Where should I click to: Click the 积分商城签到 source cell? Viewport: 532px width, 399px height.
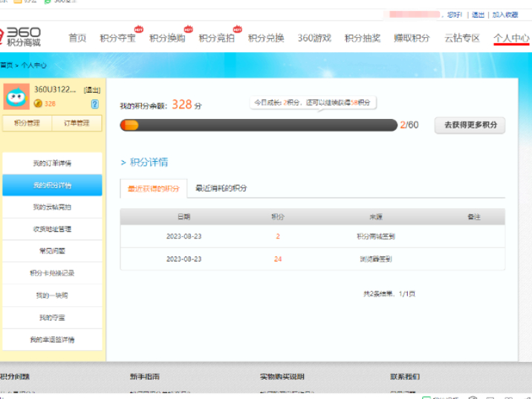pos(376,236)
